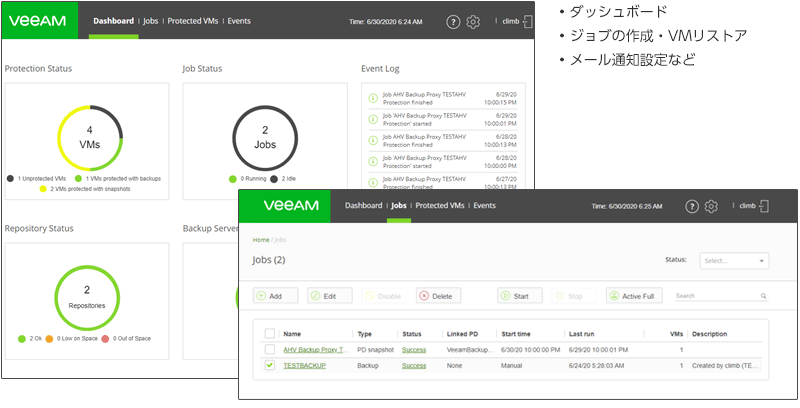Open Events tab in Dashboard window

[x=239, y=21]
